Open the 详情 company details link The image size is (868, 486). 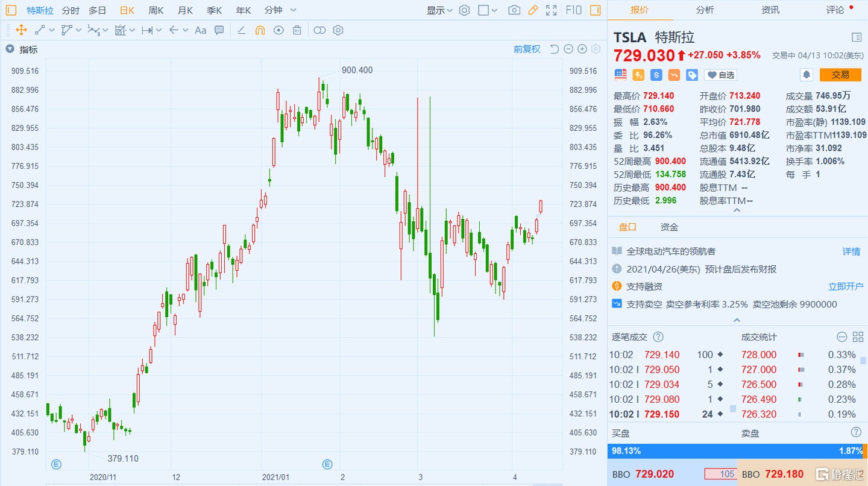click(x=852, y=251)
